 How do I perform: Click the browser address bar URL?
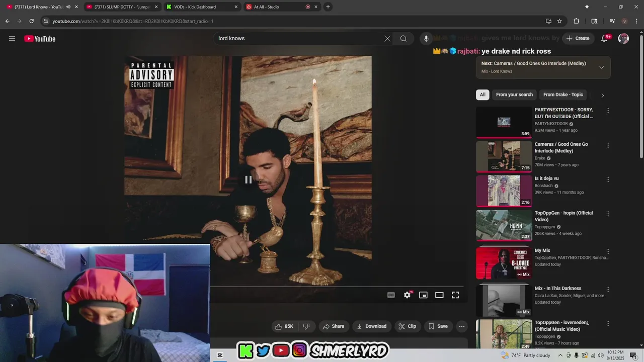click(133, 21)
